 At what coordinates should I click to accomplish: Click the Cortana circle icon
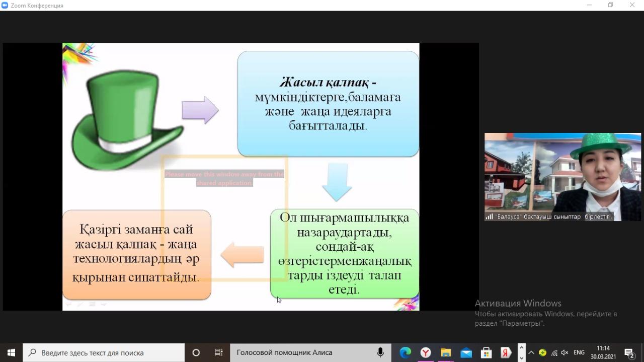[196, 352]
